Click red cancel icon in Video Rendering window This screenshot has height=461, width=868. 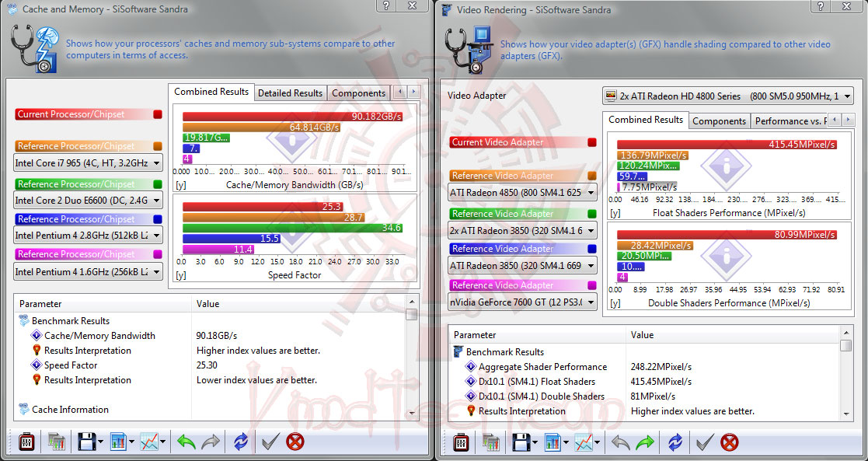click(x=730, y=442)
